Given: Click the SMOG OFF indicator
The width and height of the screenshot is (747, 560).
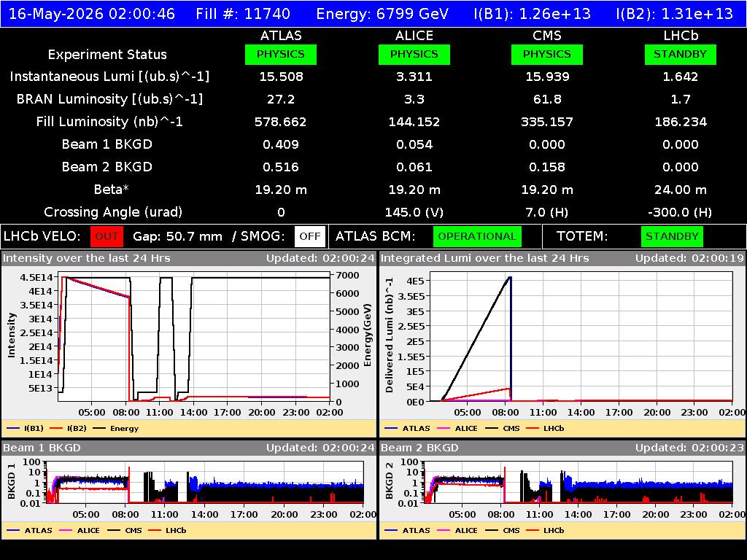Looking at the screenshot, I should [x=310, y=237].
